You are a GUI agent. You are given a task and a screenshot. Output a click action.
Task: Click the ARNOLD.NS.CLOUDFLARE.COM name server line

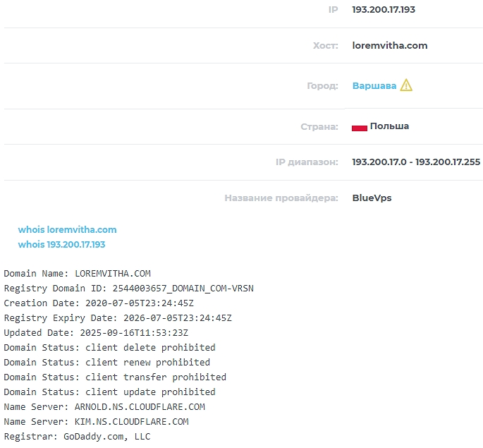pyautogui.click(x=104, y=406)
